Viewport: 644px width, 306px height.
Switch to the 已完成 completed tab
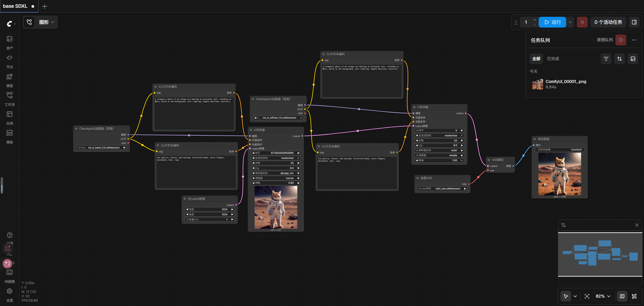coord(553,59)
